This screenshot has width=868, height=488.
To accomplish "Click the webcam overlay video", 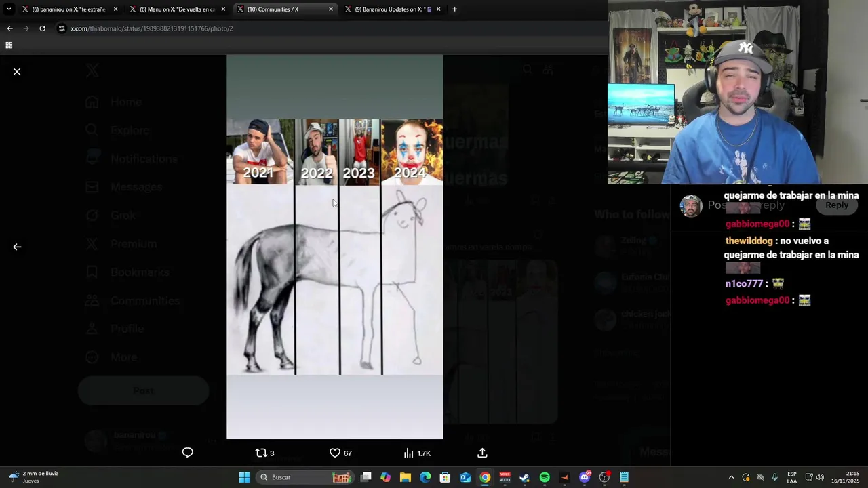I will point(738,91).
